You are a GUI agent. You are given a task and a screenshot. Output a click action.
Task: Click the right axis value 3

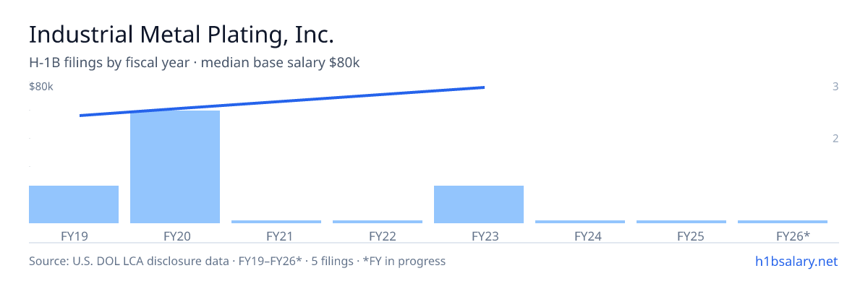(x=835, y=87)
